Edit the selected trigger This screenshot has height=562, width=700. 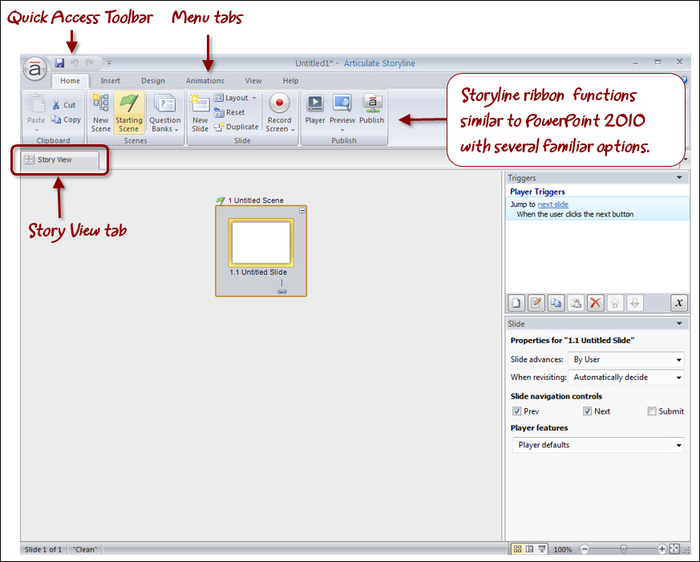[536, 303]
